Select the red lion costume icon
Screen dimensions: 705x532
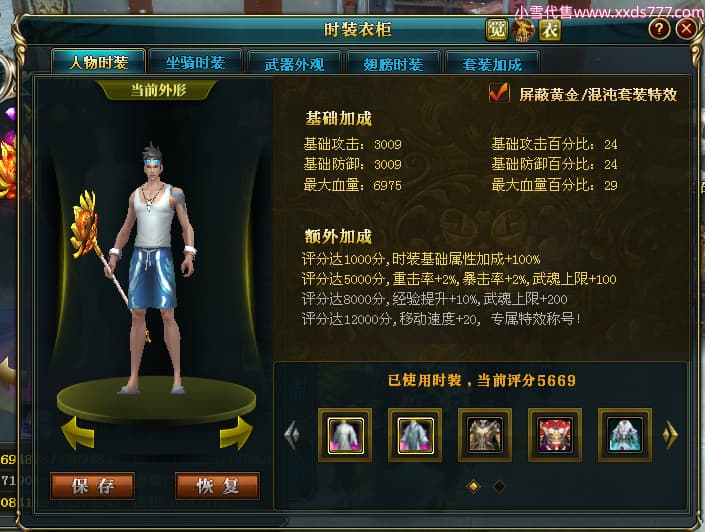click(555, 435)
